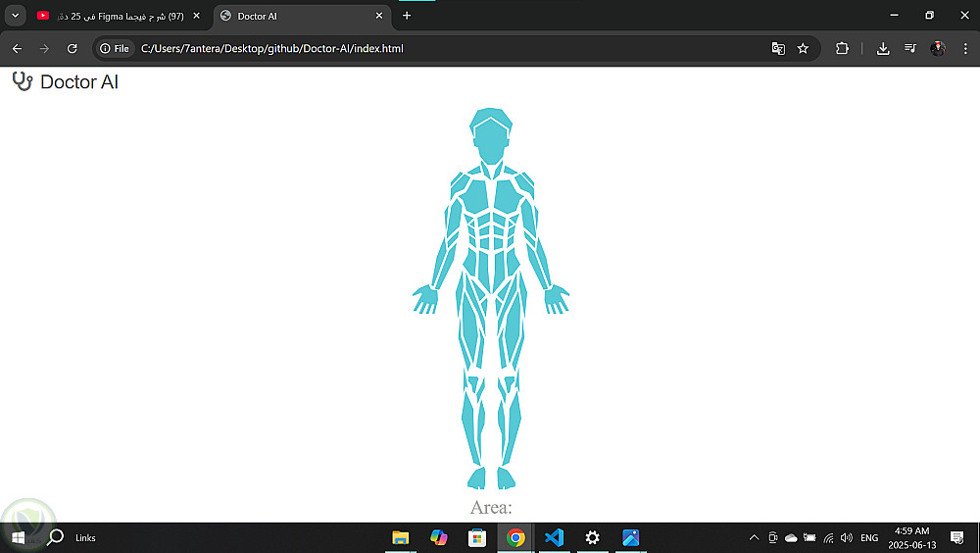Image resolution: width=980 pixels, height=553 pixels.
Task: Open Microsoft Store from the taskbar
Action: [x=477, y=538]
